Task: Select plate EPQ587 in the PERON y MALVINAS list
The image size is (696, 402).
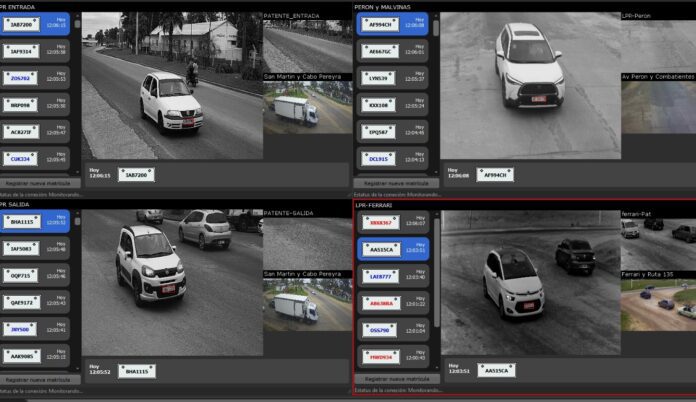Action: tap(392, 132)
